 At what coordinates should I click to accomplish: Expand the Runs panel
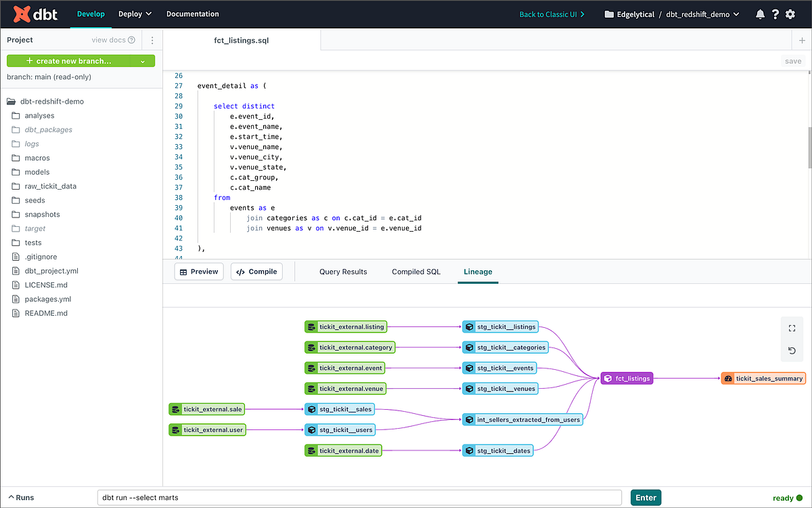point(20,498)
